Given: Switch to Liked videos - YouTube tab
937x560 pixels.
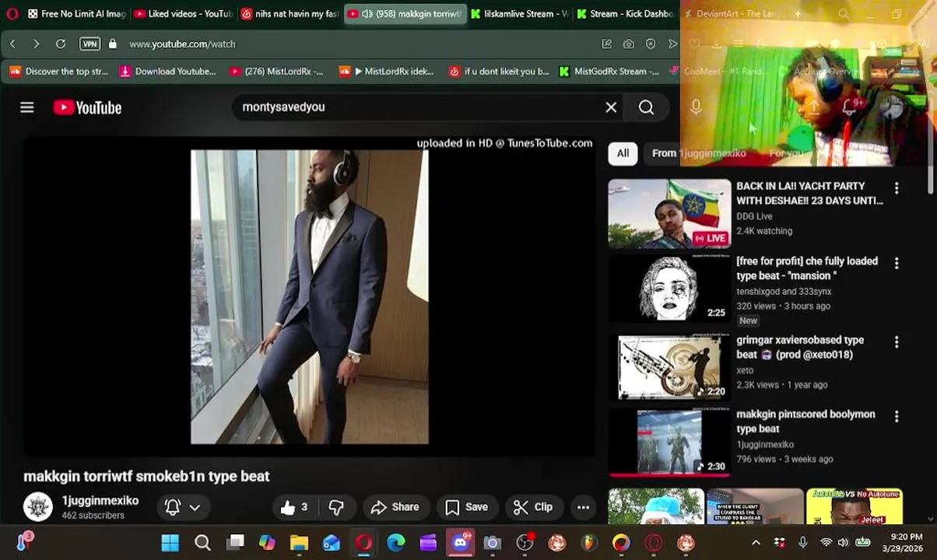Looking at the screenshot, I should (x=183, y=14).
